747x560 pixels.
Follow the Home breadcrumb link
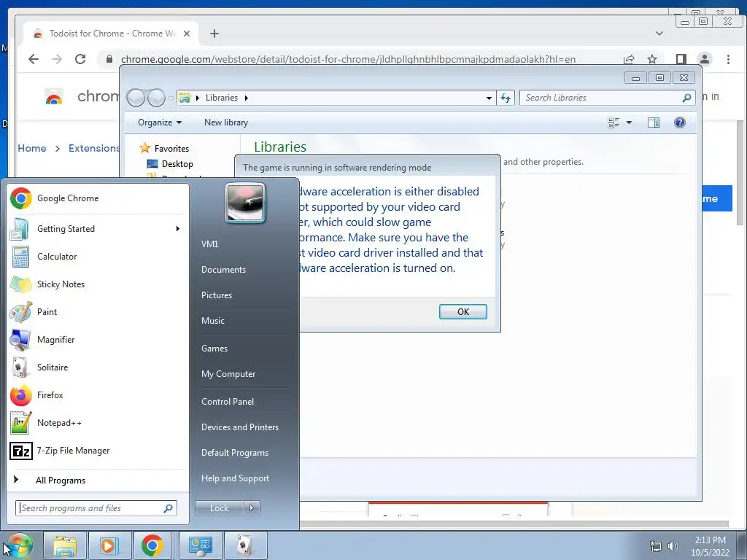point(32,148)
